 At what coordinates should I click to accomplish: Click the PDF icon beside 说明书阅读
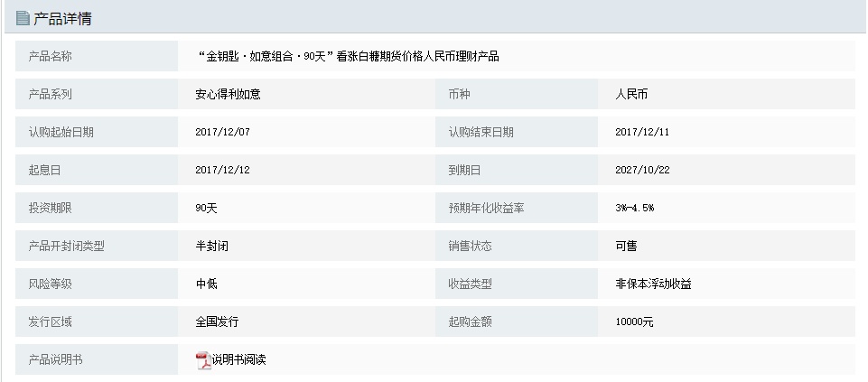(x=203, y=360)
